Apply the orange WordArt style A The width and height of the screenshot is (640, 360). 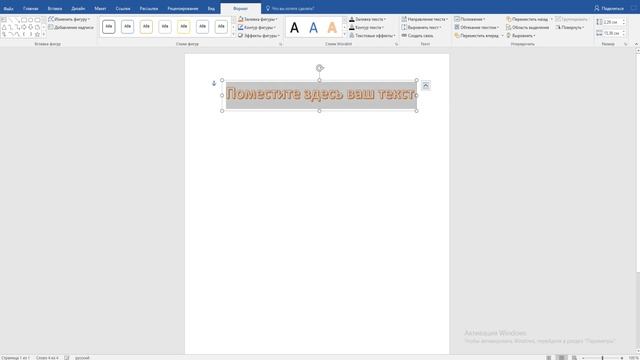(332, 28)
